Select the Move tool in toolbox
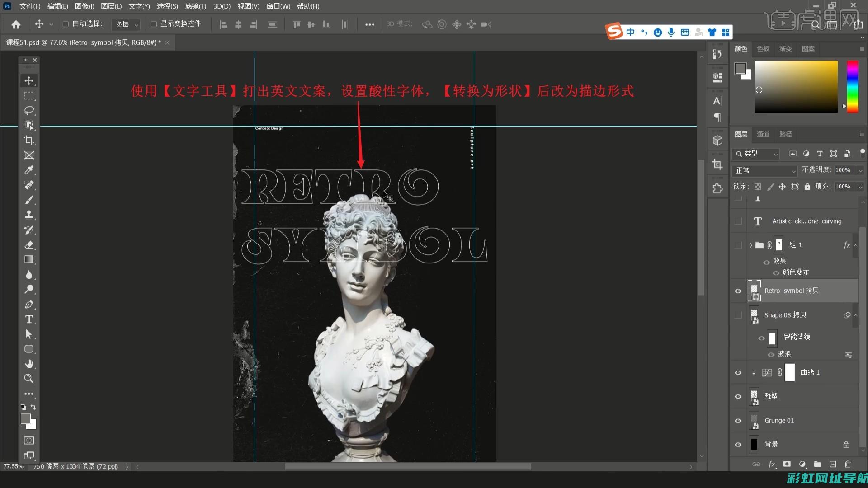Viewport: 868px width, 488px height. tap(29, 81)
